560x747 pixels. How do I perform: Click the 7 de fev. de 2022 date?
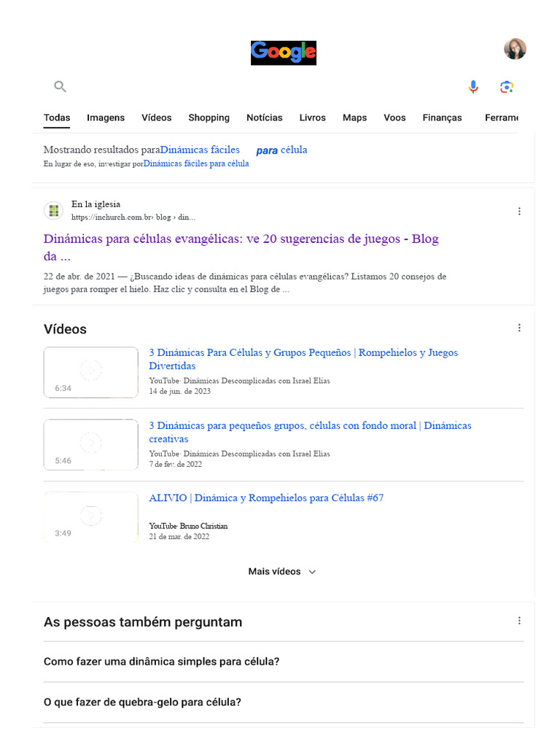[175, 464]
